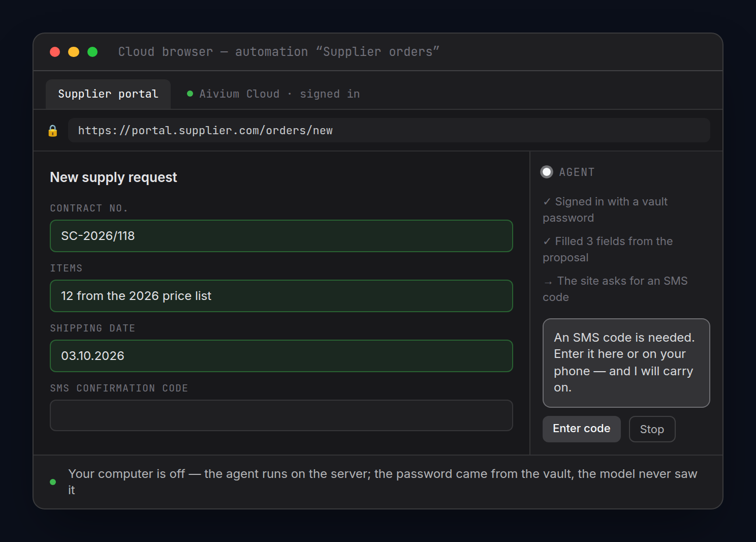Click the 'An SMS code is needed' message
Viewport: 756px width, 542px height.
(626, 363)
